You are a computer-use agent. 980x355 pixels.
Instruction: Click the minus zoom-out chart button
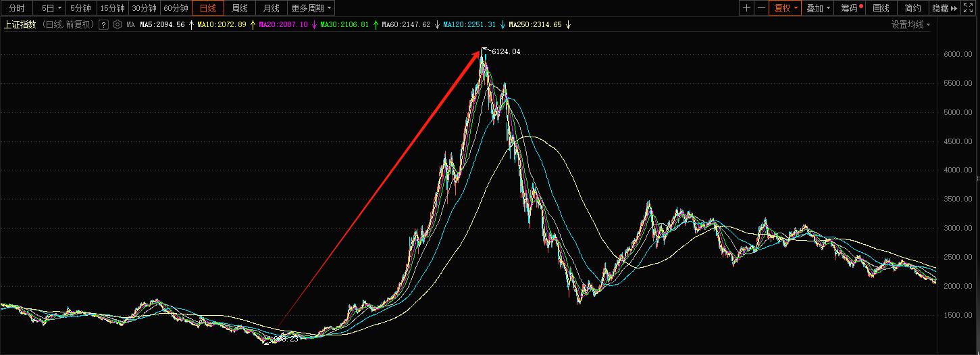[761, 8]
